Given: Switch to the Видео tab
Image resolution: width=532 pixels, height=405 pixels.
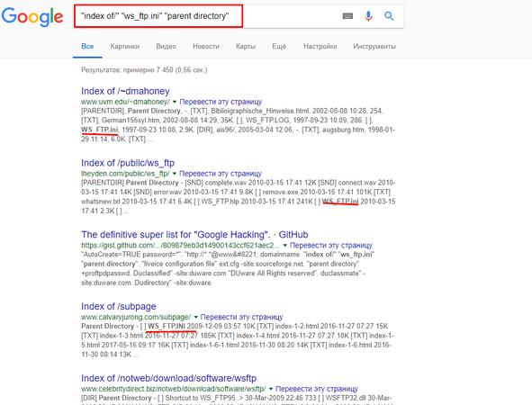Looking at the screenshot, I should click(166, 47).
